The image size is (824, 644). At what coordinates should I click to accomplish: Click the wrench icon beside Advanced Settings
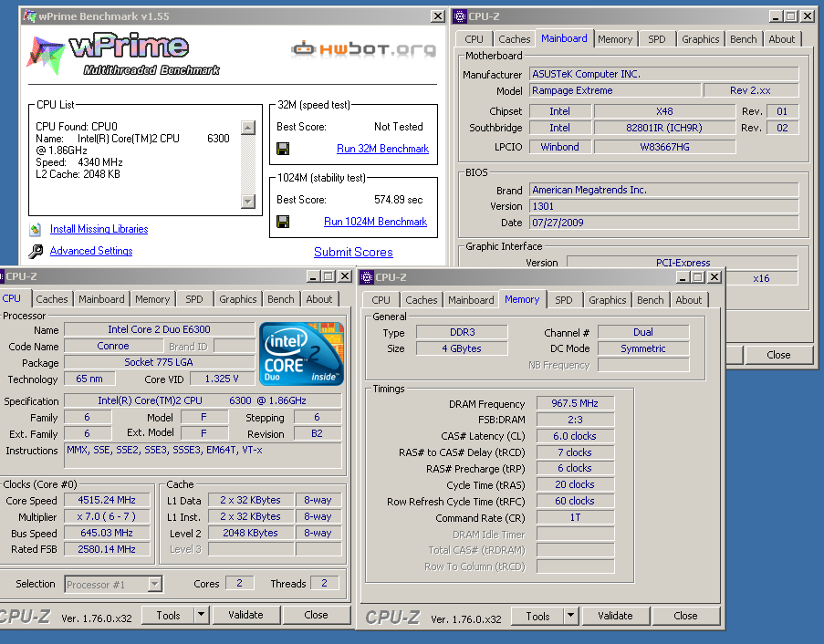coord(36,251)
